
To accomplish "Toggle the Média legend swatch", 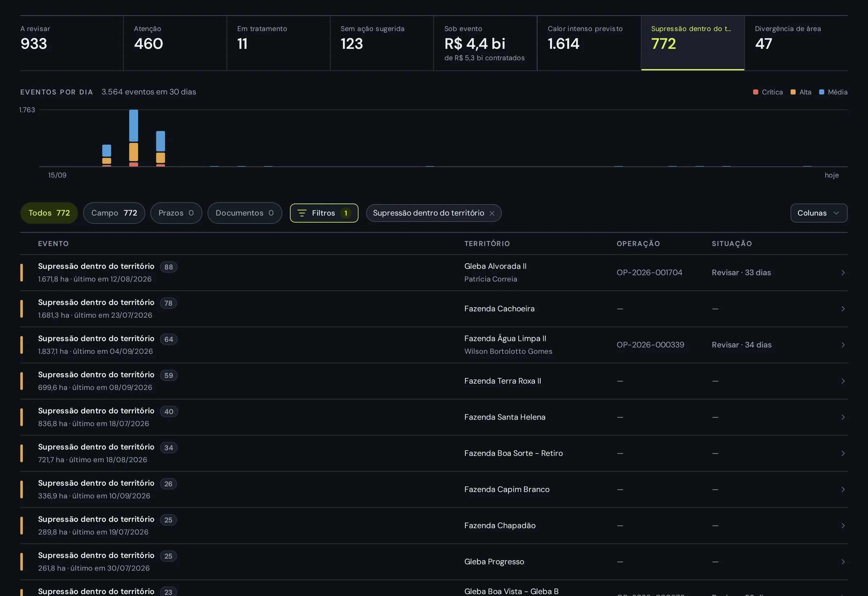I will click(821, 92).
